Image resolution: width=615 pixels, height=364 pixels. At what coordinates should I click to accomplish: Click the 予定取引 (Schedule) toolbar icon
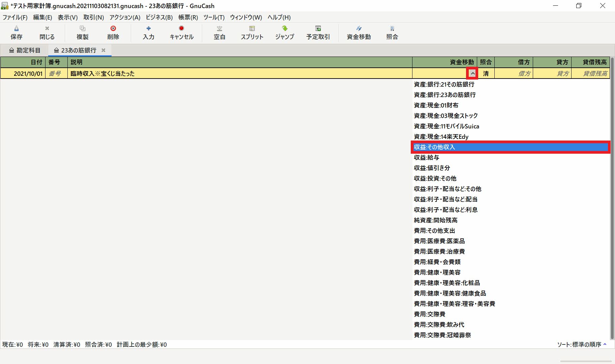[318, 33]
